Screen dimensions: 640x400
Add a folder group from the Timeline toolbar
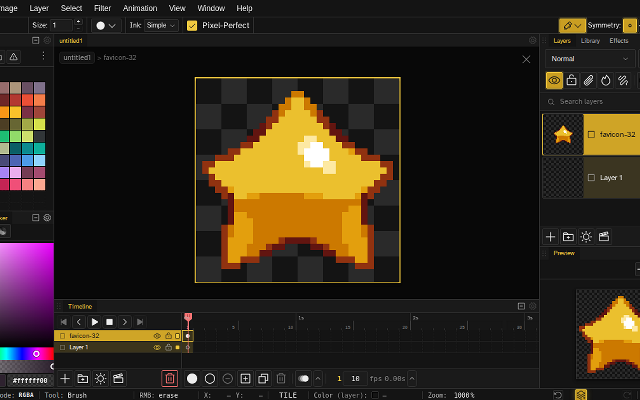pyautogui.click(x=83, y=379)
